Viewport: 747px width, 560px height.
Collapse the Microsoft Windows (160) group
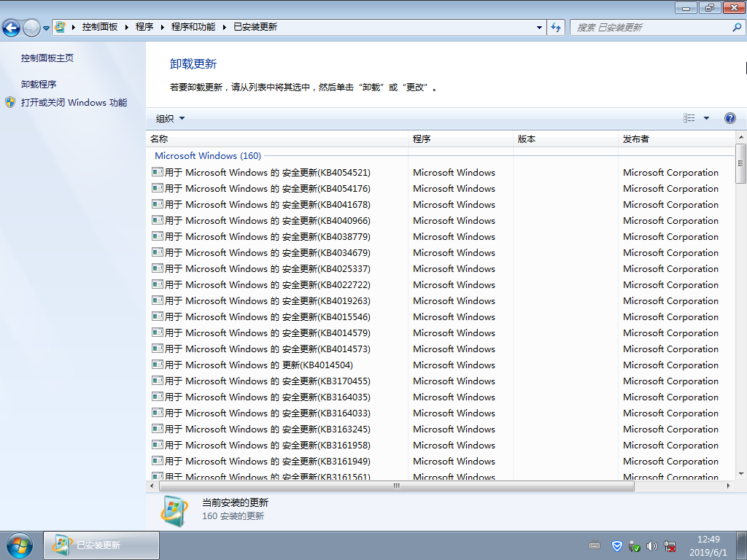(x=208, y=156)
